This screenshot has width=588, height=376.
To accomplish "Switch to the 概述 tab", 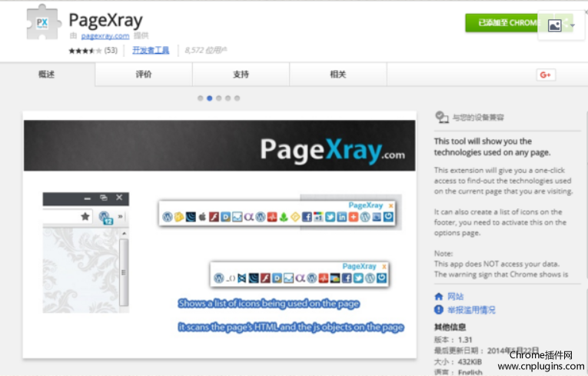I will point(47,75).
